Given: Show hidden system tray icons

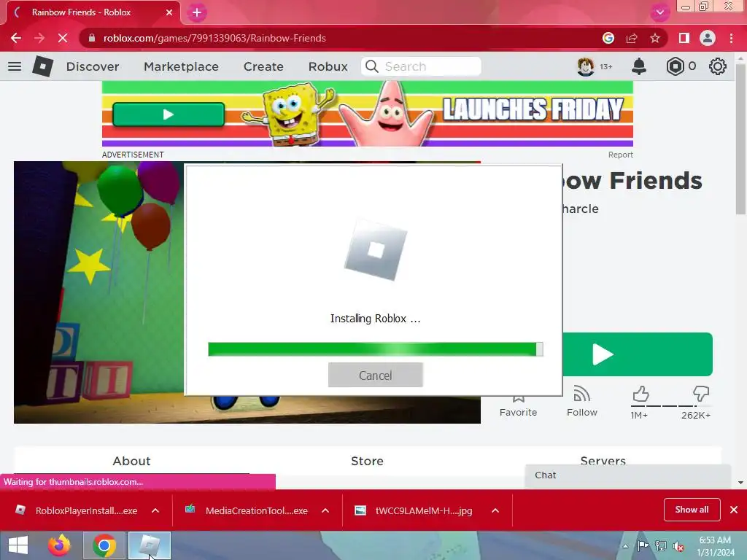Looking at the screenshot, I should coord(625,546).
